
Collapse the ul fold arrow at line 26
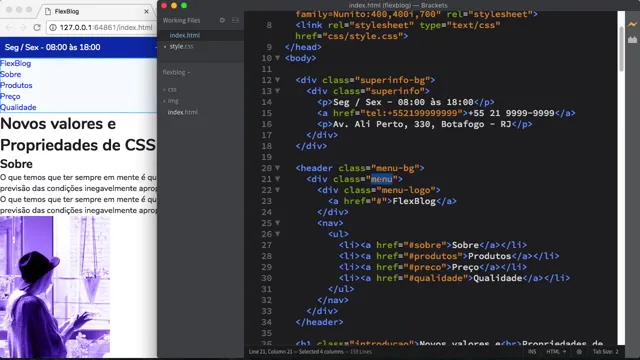278,234
